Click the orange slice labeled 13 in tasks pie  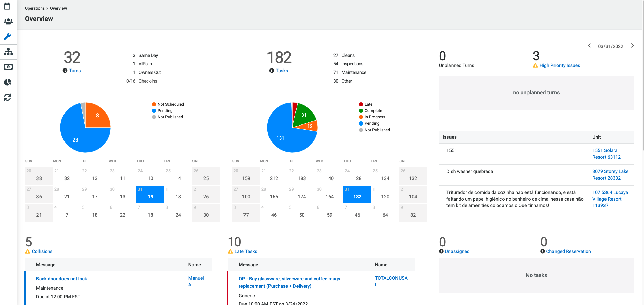(x=309, y=126)
